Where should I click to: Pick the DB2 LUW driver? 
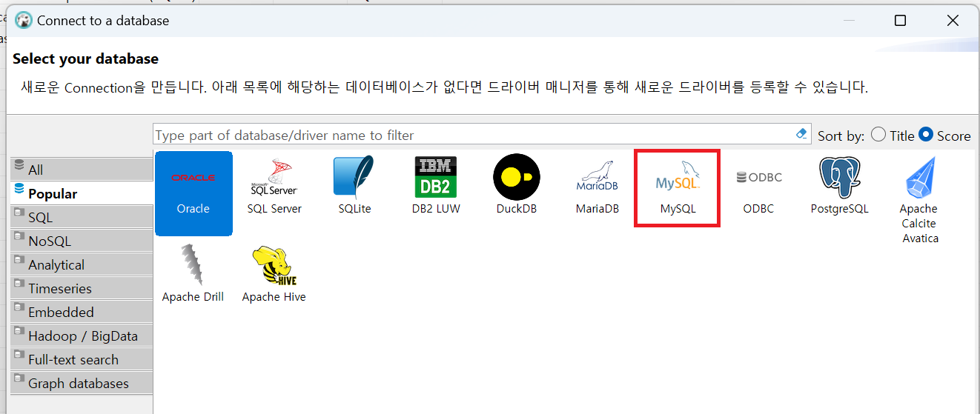tap(436, 185)
